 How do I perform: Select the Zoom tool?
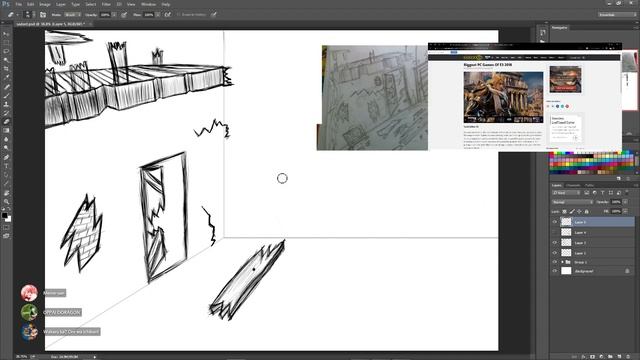point(6,201)
